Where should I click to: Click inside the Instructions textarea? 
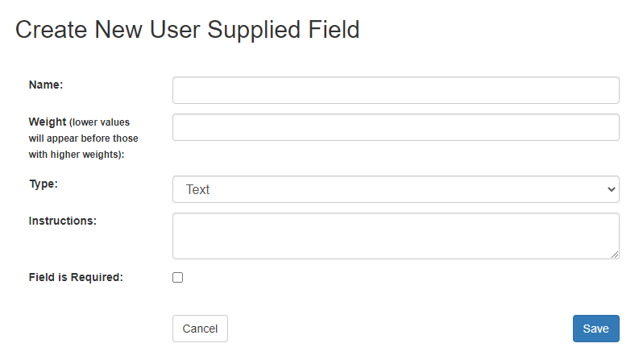[x=395, y=235]
